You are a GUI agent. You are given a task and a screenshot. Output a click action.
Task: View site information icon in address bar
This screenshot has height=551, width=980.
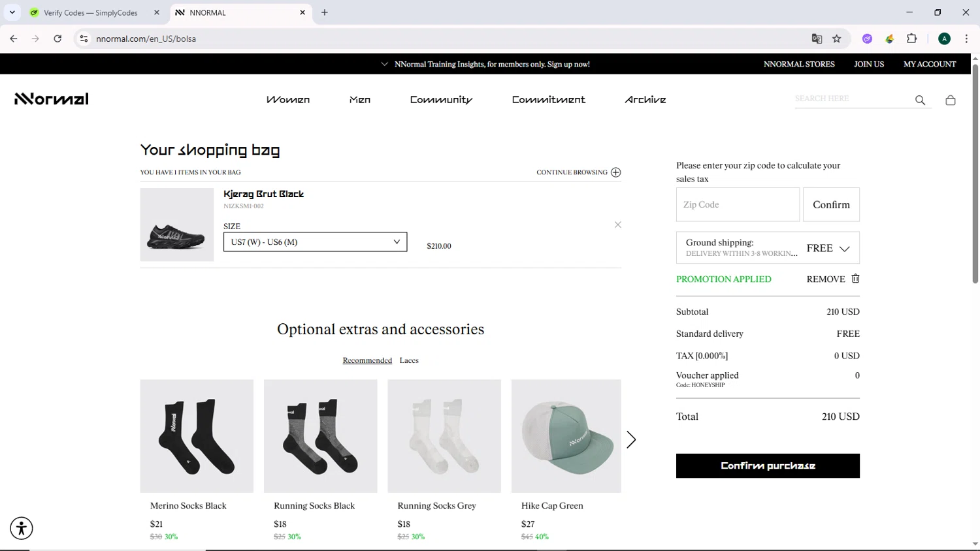tap(84, 39)
